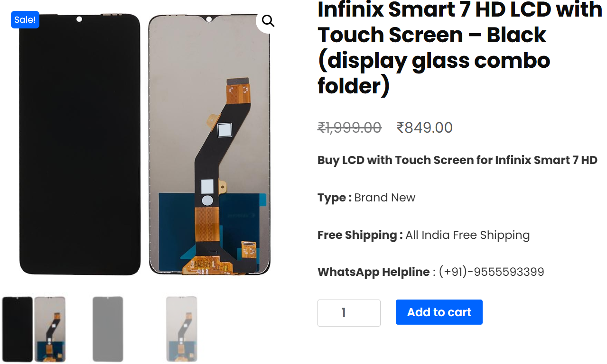Open the full-size LCD product image
Viewport: 607px width, 364px height.
tap(142, 142)
